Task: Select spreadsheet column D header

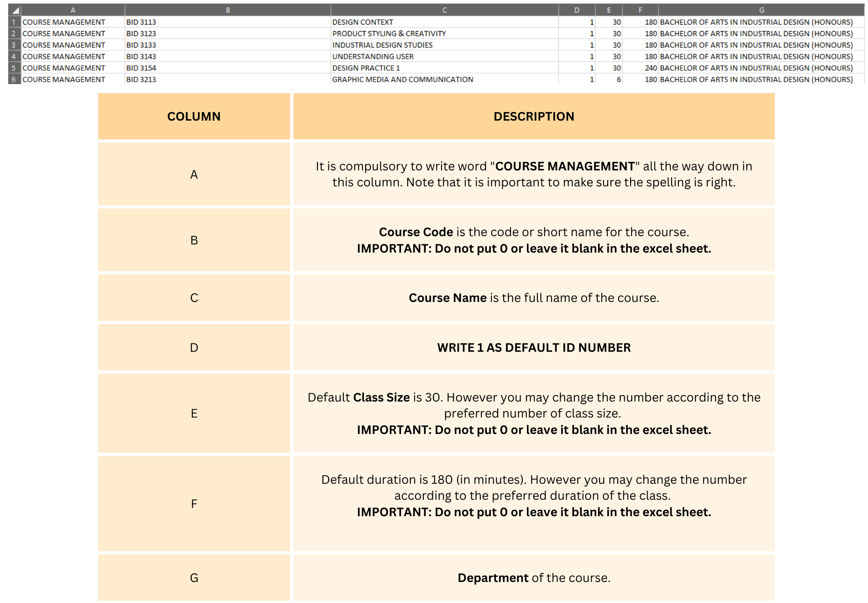Action: 577,10
